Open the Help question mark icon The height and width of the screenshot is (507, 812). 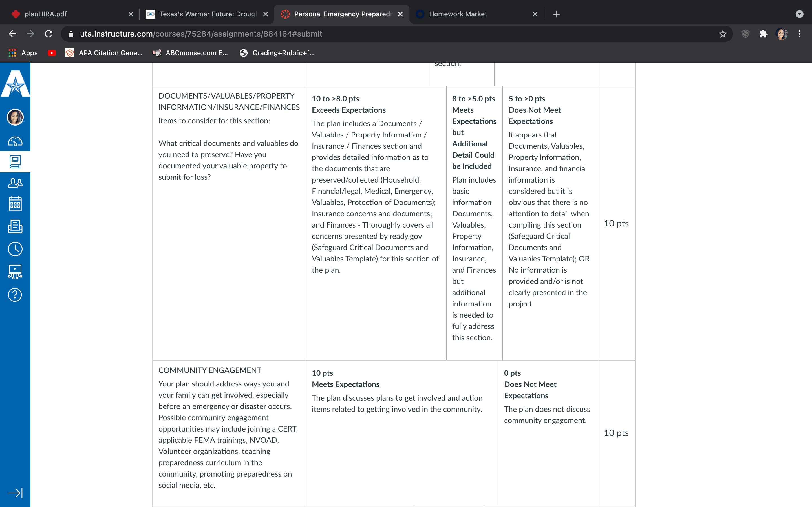point(15,295)
